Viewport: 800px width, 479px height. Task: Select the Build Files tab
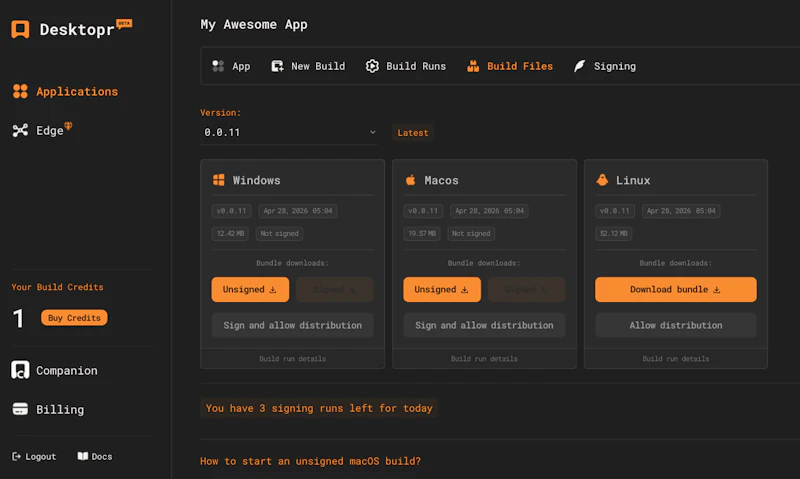tap(510, 66)
